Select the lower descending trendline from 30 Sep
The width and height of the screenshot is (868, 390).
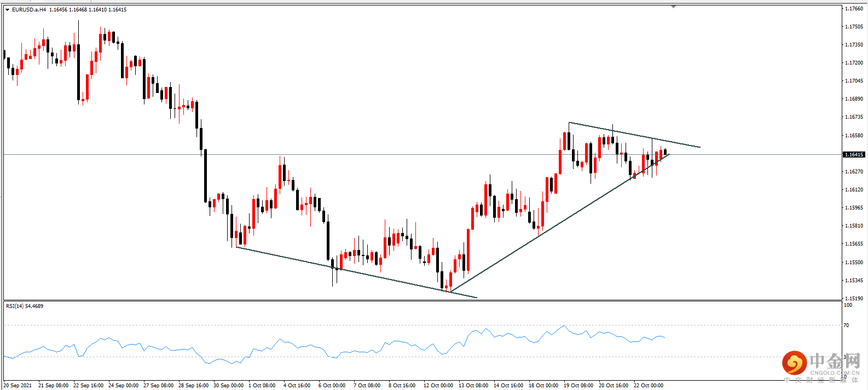click(x=356, y=272)
